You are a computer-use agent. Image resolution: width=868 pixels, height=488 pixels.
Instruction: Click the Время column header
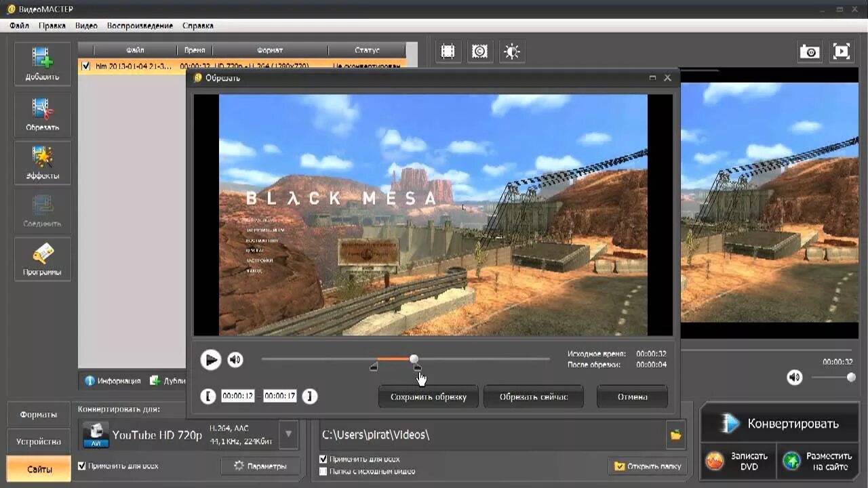[195, 50]
